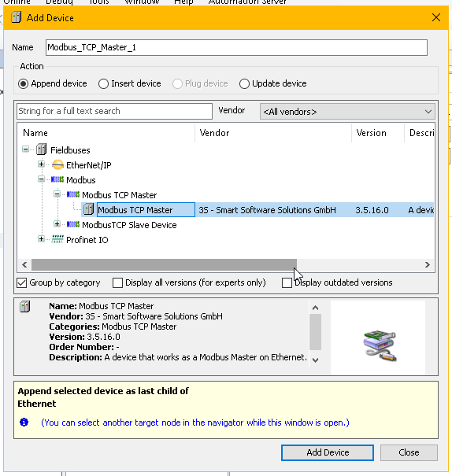
Task: Select Update device radio button
Action: tap(244, 83)
